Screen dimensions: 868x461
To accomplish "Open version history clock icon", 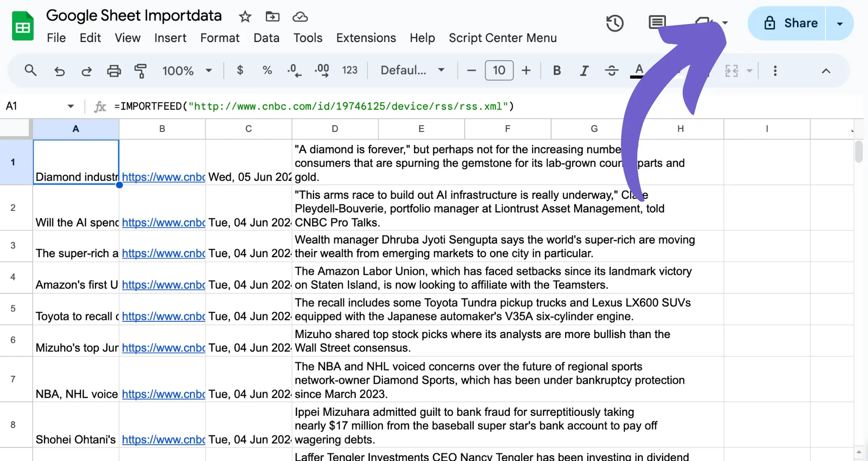I will point(614,23).
